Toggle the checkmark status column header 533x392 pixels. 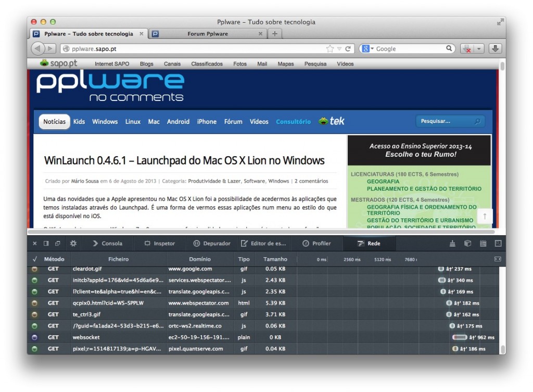[x=35, y=259]
